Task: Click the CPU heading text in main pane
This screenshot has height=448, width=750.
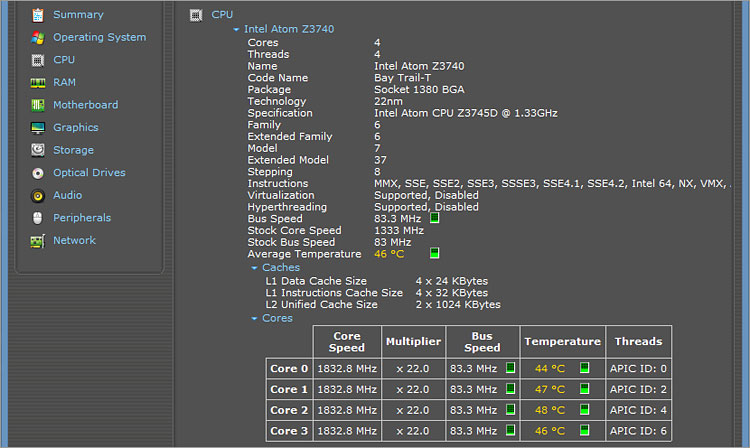Action: [222, 15]
